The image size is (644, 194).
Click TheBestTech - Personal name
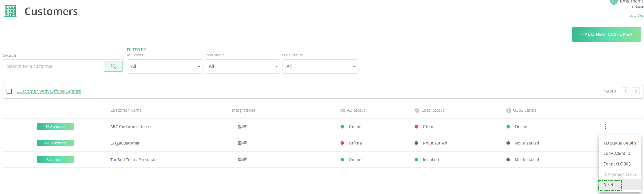133,159
